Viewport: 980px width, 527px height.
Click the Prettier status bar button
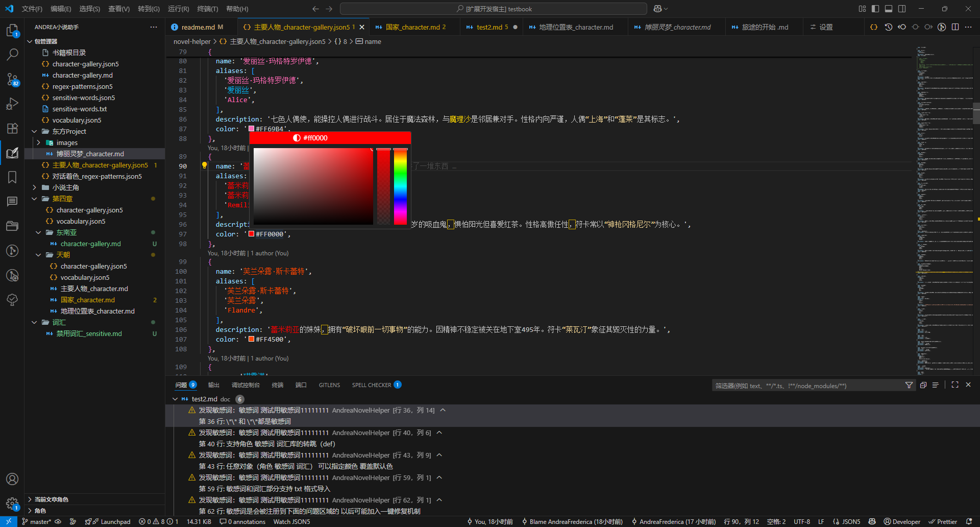pos(943,521)
